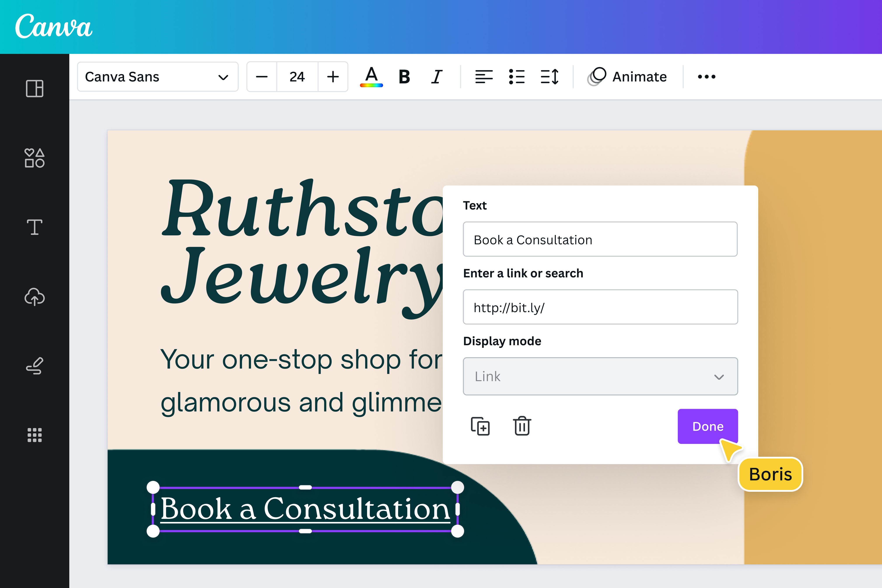Image resolution: width=882 pixels, height=588 pixels.
Task: Open the Design templates panel
Action: click(x=35, y=89)
